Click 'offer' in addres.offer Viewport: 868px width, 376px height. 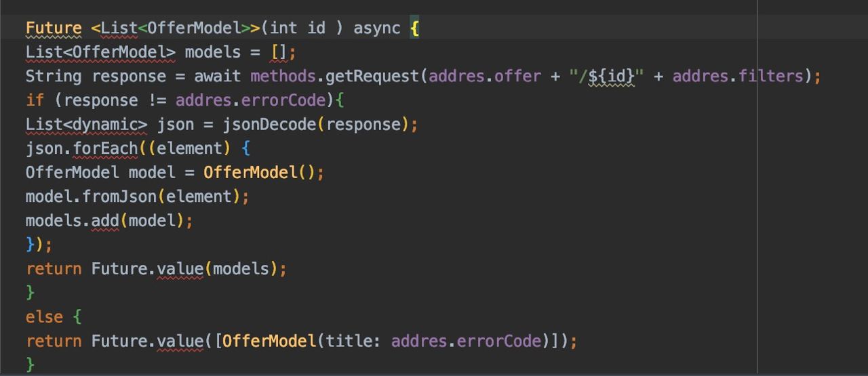[x=517, y=77]
